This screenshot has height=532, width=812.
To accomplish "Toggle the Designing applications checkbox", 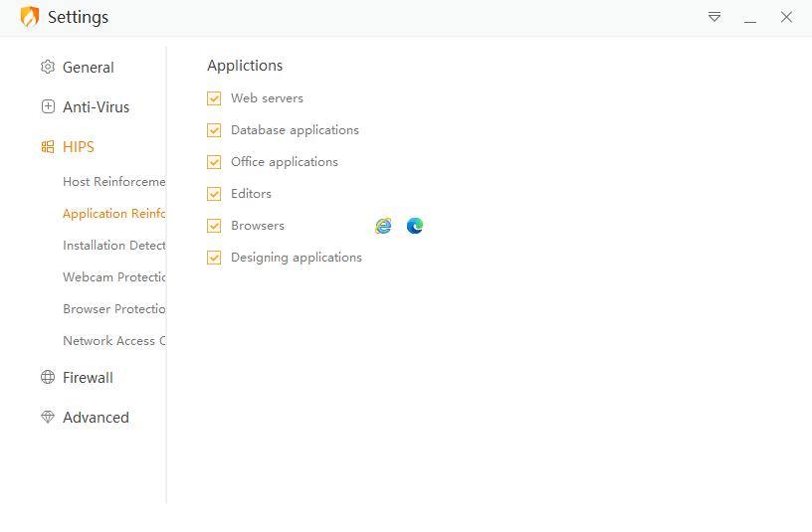I will coord(214,258).
